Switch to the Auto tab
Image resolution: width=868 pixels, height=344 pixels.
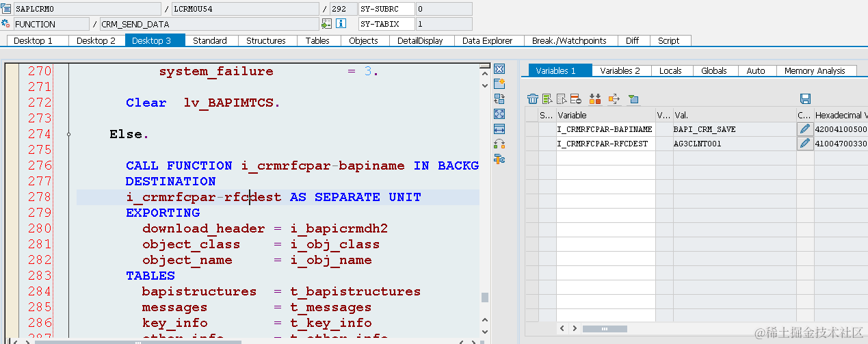tap(756, 70)
